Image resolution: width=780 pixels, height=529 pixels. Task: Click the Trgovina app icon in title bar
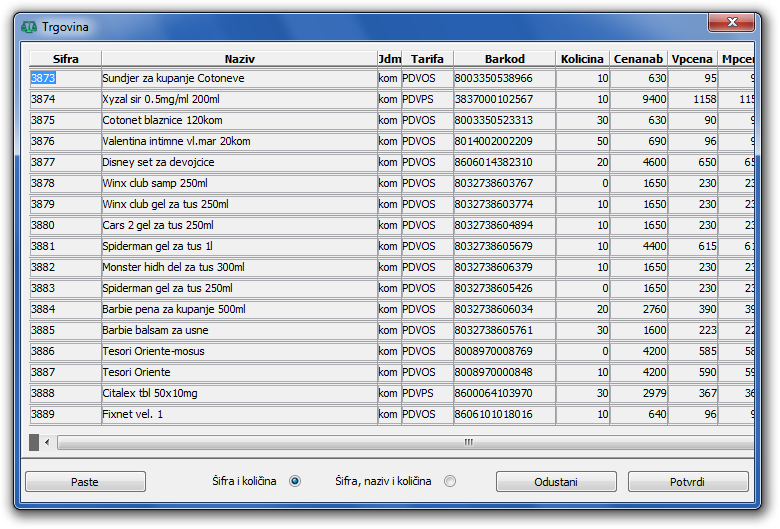coord(29,25)
